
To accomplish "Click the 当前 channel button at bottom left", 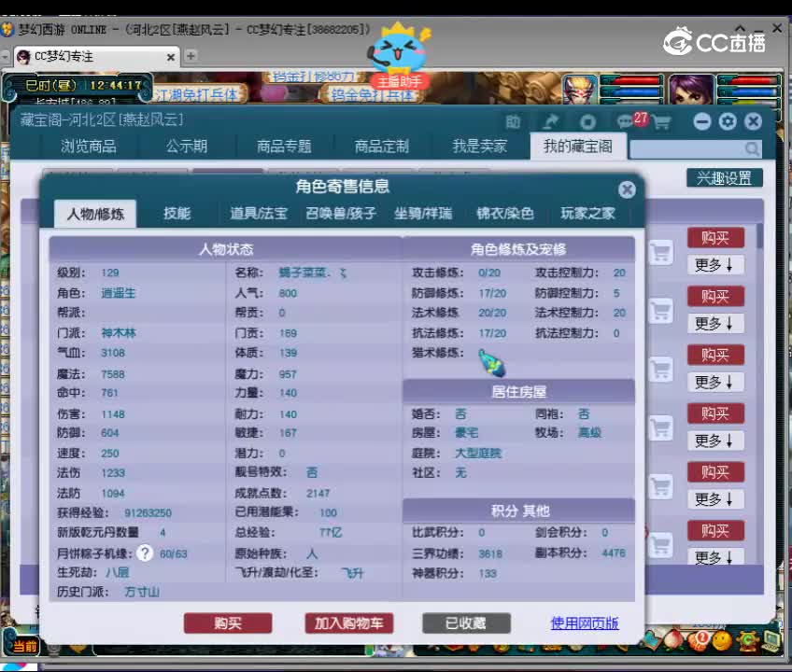I will 23,645.
